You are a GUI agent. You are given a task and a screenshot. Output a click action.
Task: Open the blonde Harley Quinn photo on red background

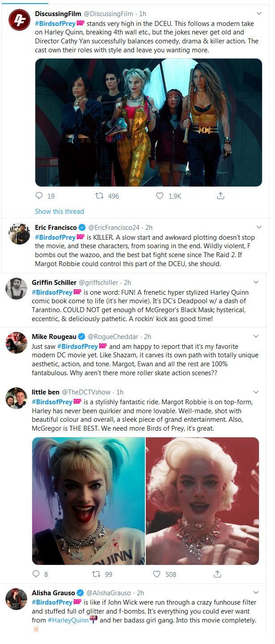202,501
